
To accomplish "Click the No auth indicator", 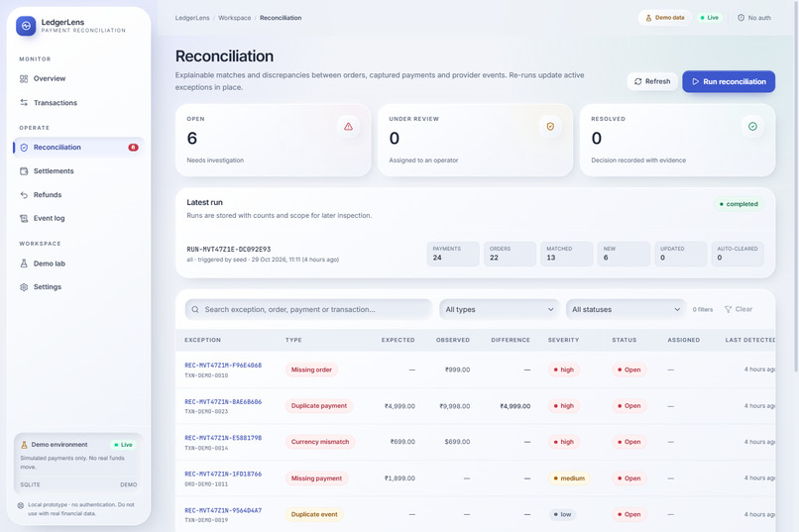I will coord(754,18).
